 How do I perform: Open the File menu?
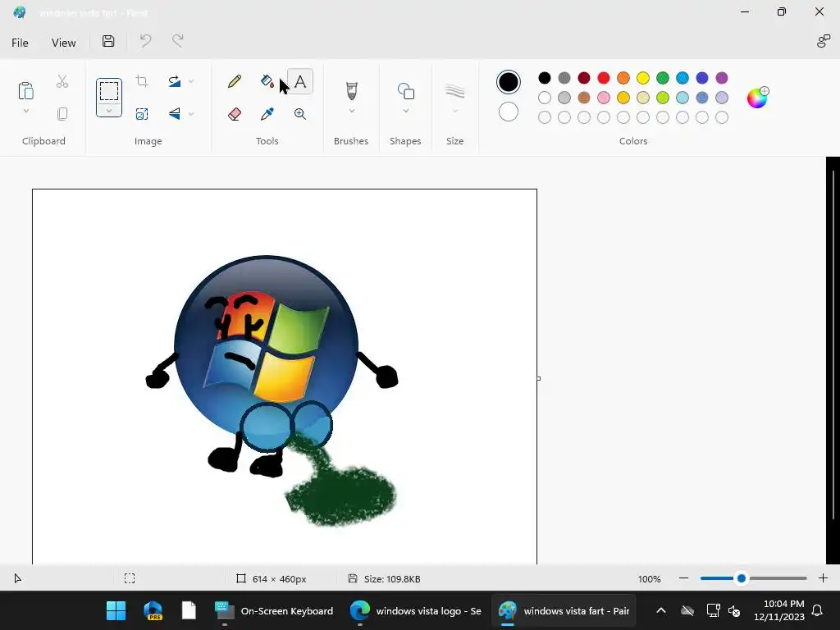[20, 43]
